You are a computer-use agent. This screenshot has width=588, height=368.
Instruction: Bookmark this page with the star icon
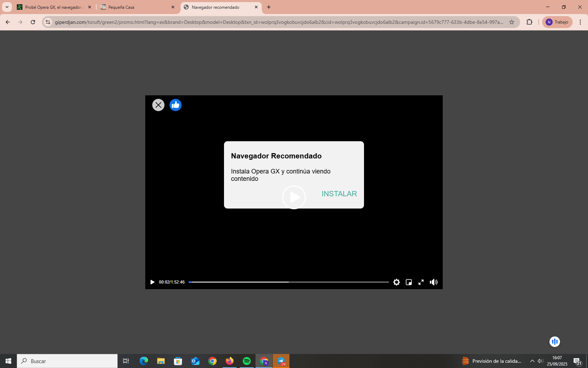point(512,22)
